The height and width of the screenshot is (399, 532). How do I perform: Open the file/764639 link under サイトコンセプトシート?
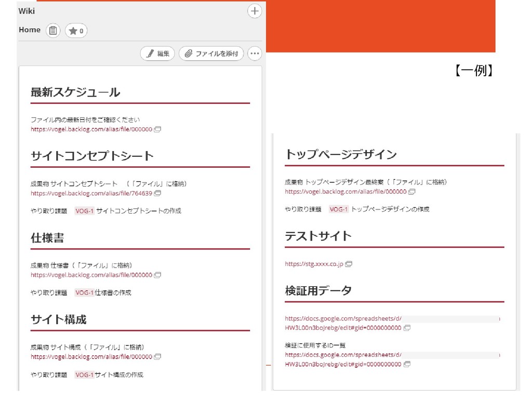(x=91, y=193)
